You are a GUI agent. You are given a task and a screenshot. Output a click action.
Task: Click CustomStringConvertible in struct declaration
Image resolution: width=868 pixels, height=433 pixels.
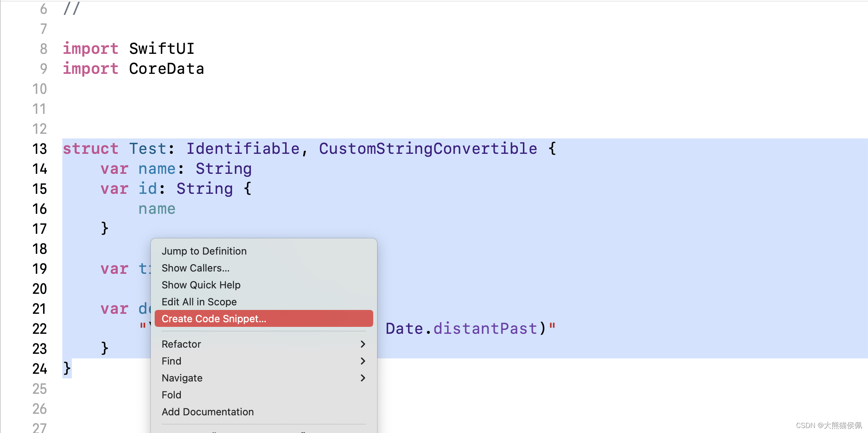coord(428,149)
